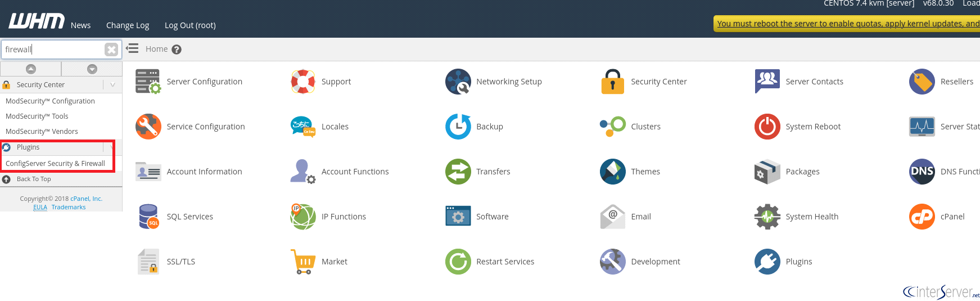The width and height of the screenshot is (980, 301).
Task: Open the Account Functions icon
Action: coord(303,172)
